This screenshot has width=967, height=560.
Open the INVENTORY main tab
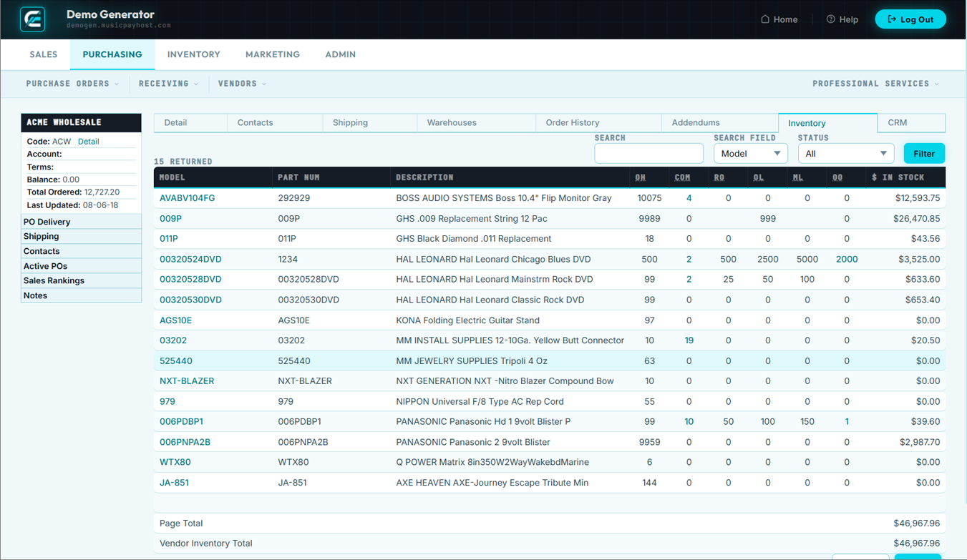click(x=194, y=54)
